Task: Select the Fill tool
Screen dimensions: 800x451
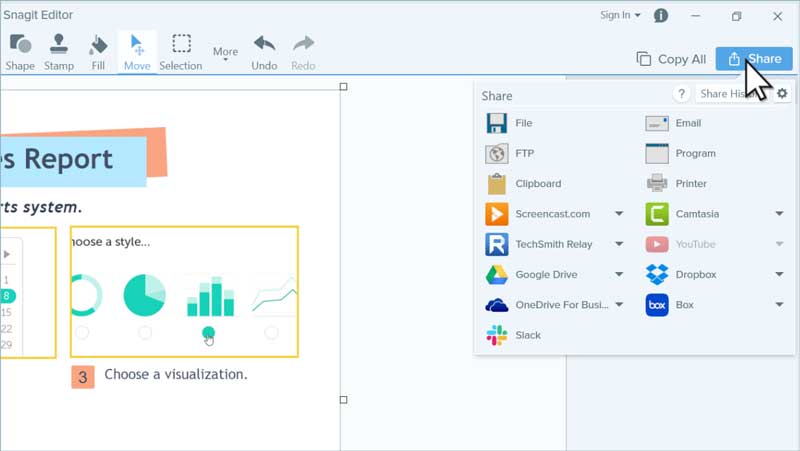Action: [x=98, y=53]
